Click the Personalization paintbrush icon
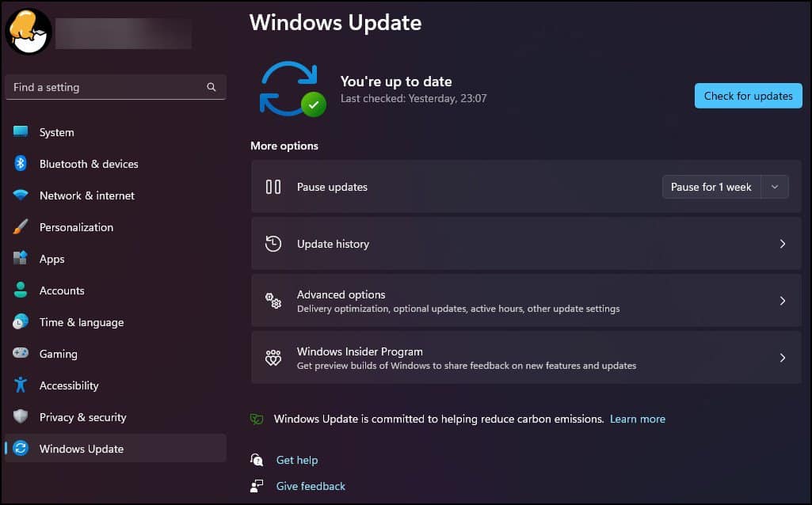The height and width of the screenshot is (505, 812). [21, 226]
